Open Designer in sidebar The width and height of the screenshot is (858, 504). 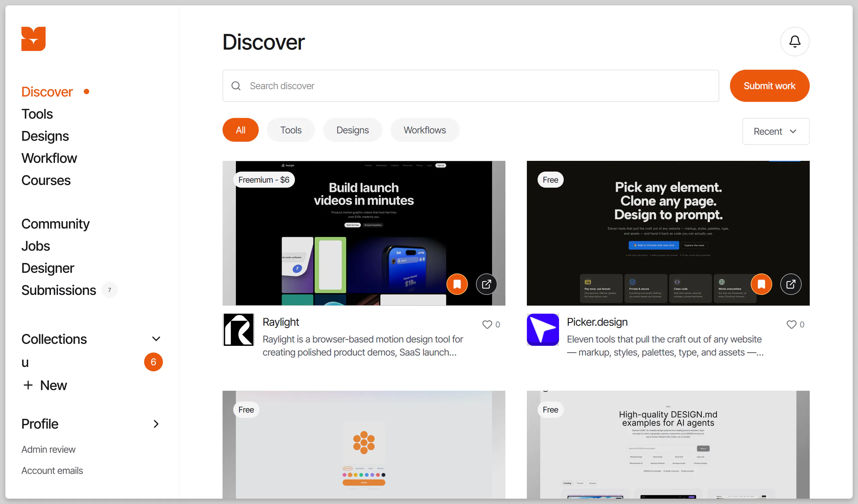[48, 268]
